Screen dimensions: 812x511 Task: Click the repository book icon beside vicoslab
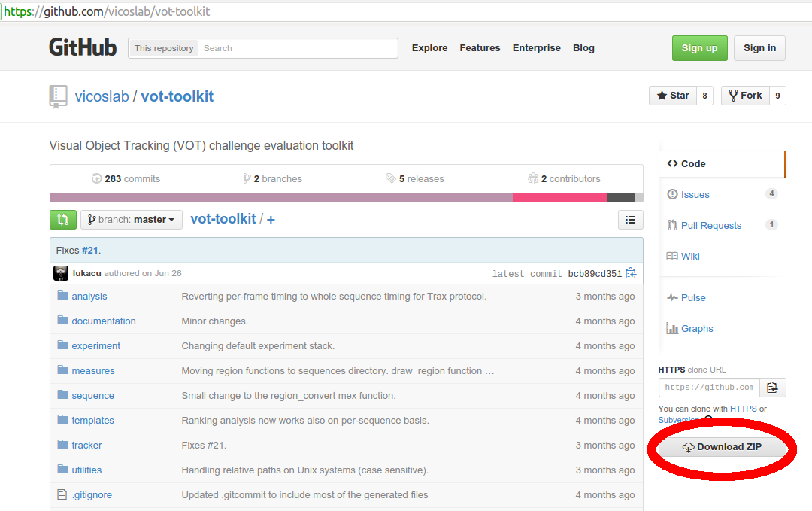pos(58,96)
